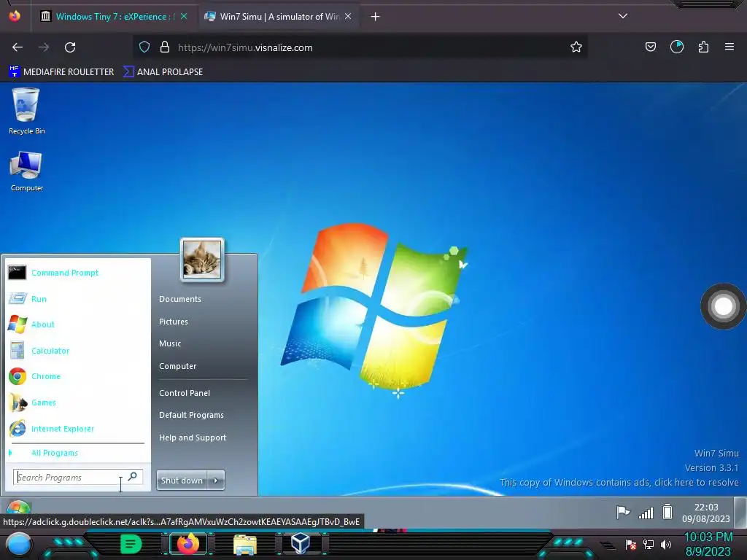
Task: Close the Windows Tiny 7 tab
Action: point(184,16)
